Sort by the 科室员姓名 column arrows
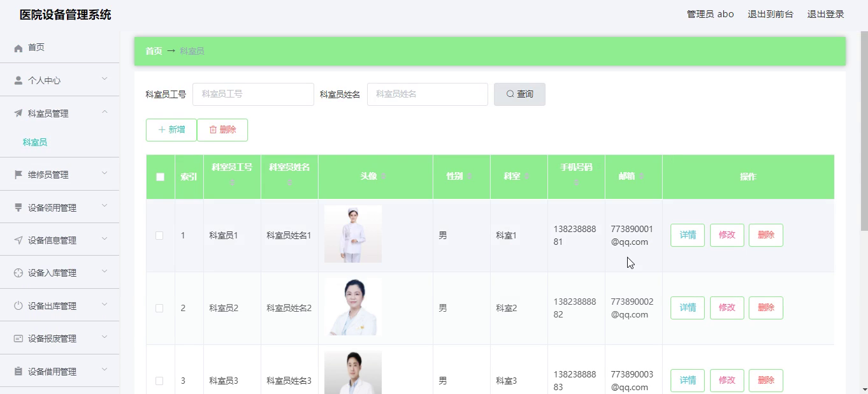Image resolution: width=868 pixels, height=394 pixels. click(289, 183)
